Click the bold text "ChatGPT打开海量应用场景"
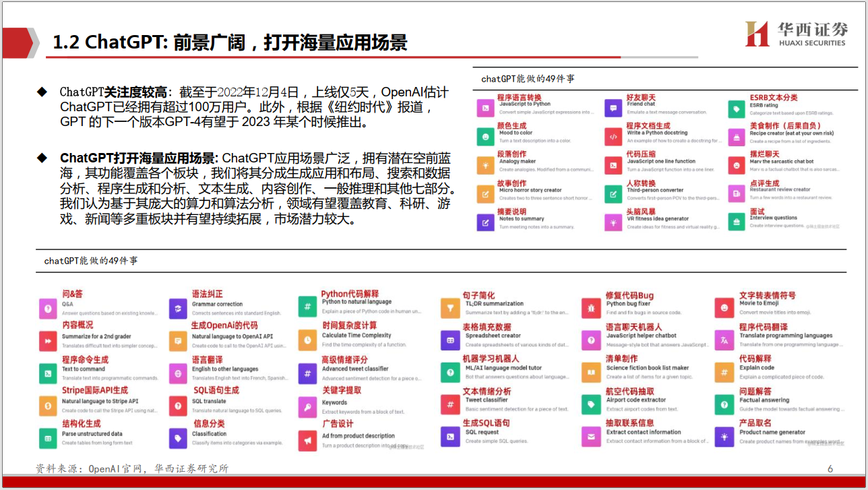Screen dimensions: 868x490 point(138,158)
